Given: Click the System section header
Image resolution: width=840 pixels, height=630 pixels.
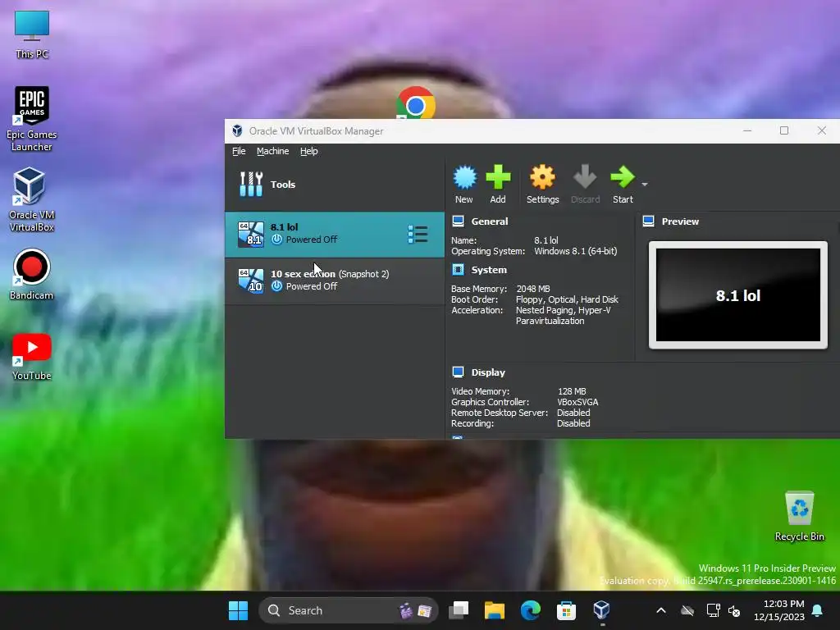Looking at the screenshot, I should 489,269.
